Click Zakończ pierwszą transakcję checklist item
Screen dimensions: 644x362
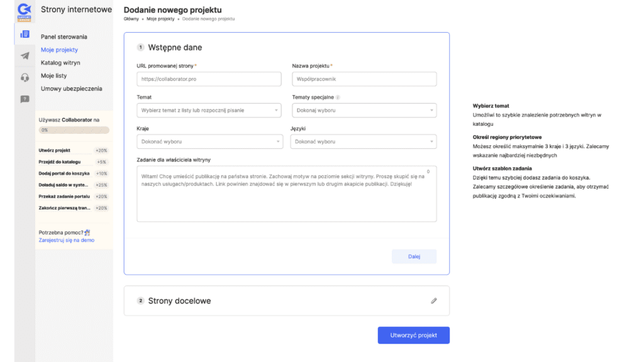tap(73, 208)
